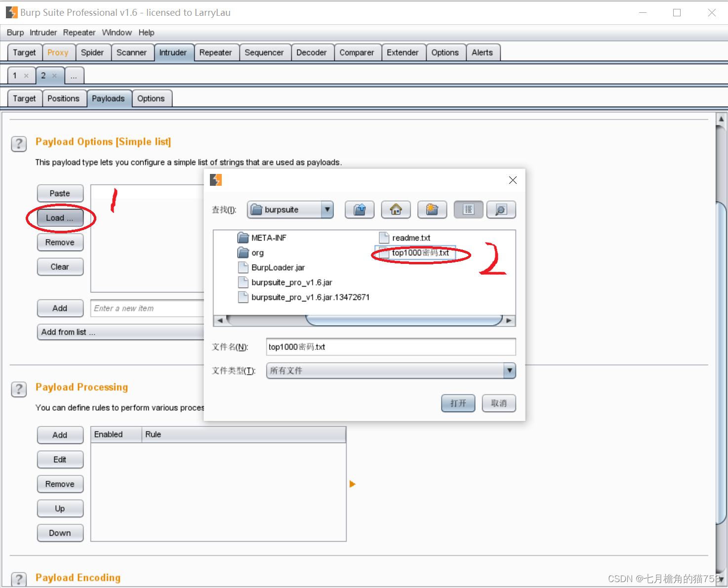Click the Paste payload button
The width and height of the screenshot is (728, 588).
pyautogui.click(x=60, y=193)
